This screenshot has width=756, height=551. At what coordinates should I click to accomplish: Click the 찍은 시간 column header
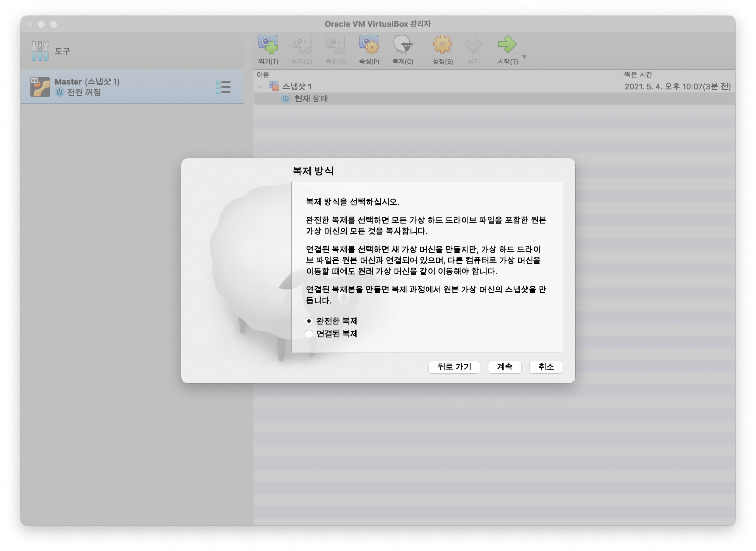tap(638, 75)
